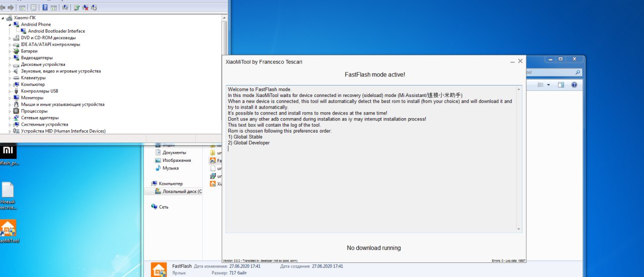Click Device Manager tree scrollbar up arrow
Image resolution: width=644 pixels, height=277 pixels.
(x=224, y=18)
